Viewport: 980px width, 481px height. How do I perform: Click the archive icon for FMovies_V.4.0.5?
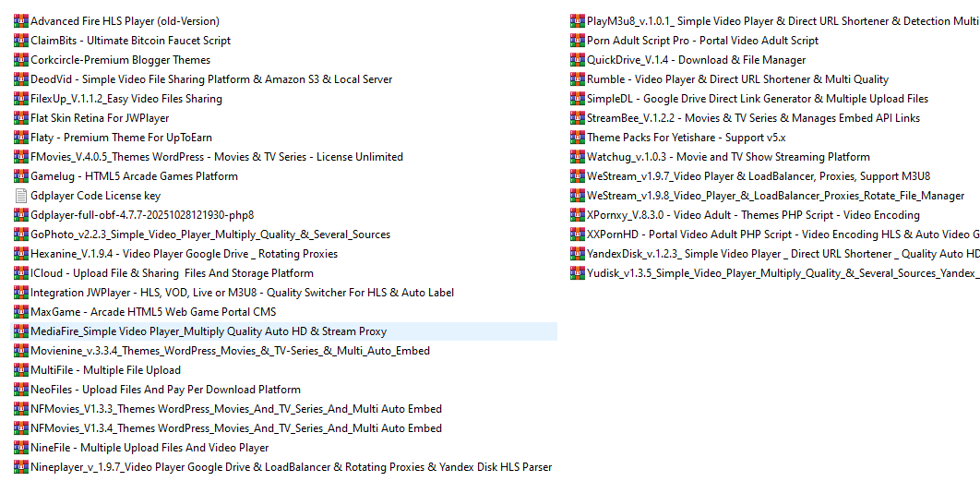coord(21,157)
